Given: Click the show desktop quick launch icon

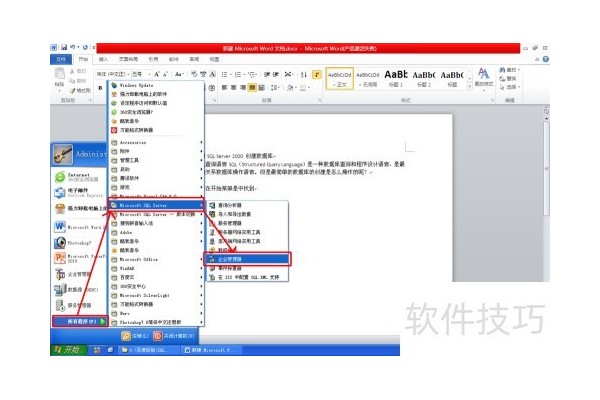Looking at the screenshot, I should click(110, 350).
